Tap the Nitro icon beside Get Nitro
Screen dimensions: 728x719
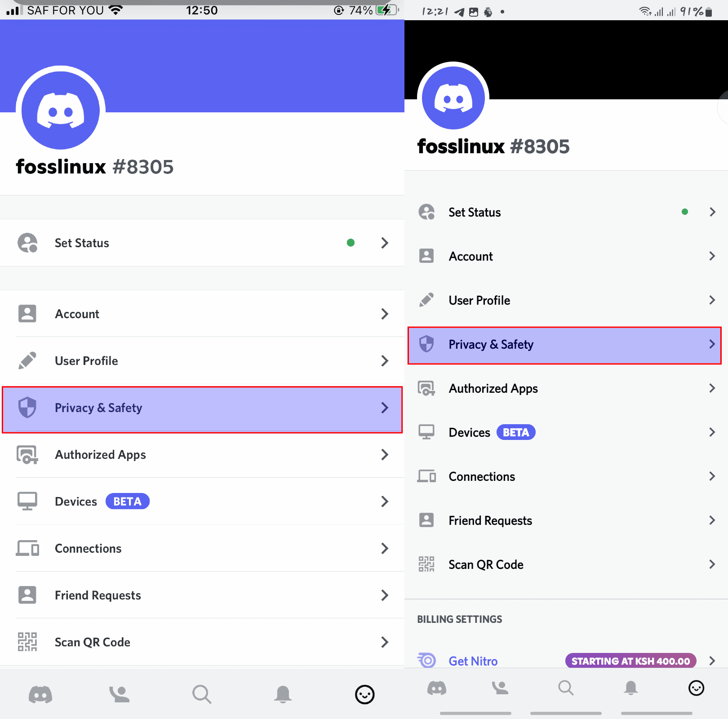pyautogui.click(x=426, y=660)
